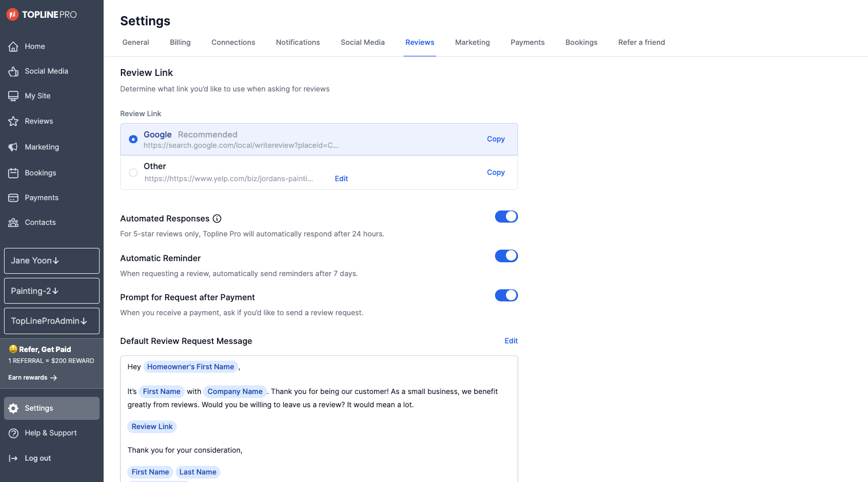Click the My Site monitor icon
This screenshot has width=868, height=482.
(x=13, y=96)
